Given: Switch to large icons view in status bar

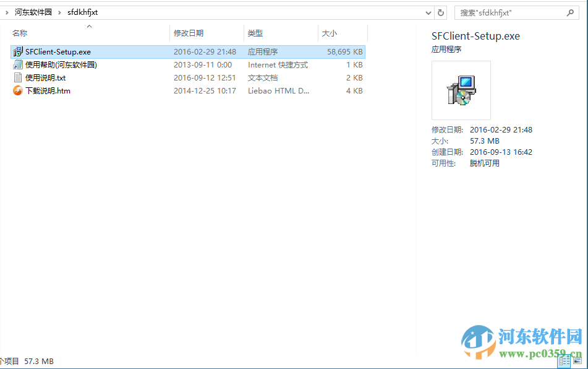Looking at the screenshot, I should (x=578, y=361).
